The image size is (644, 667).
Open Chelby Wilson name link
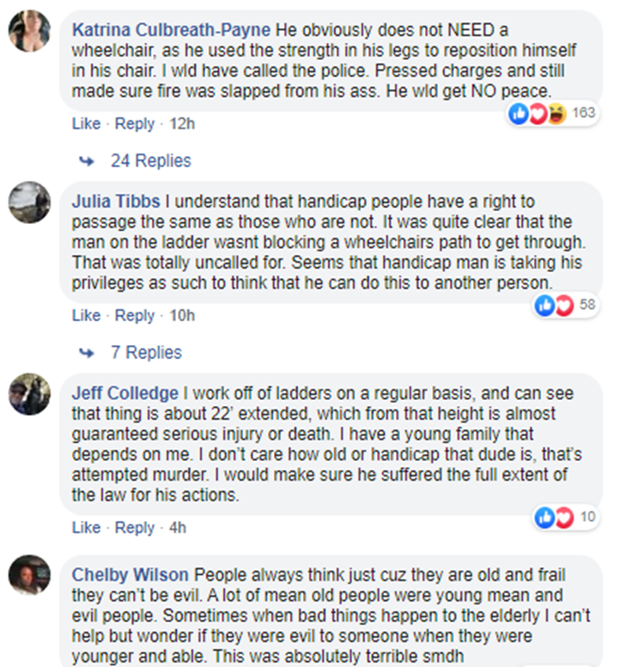click(131, 573)
